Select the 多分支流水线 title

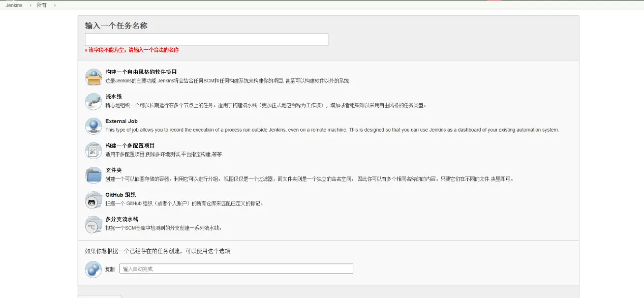(122, 219)
